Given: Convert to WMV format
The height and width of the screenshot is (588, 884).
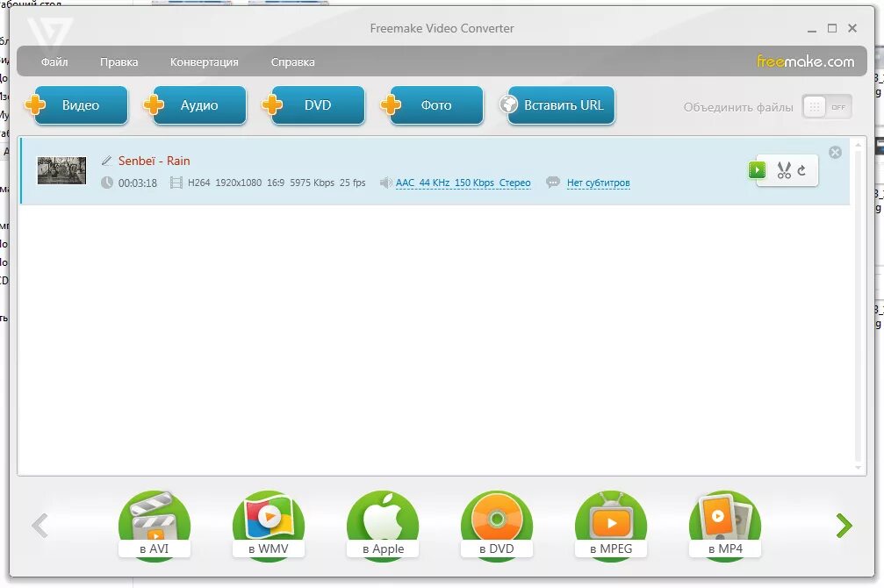Looking at the screenshot, I should pos(269,526).
